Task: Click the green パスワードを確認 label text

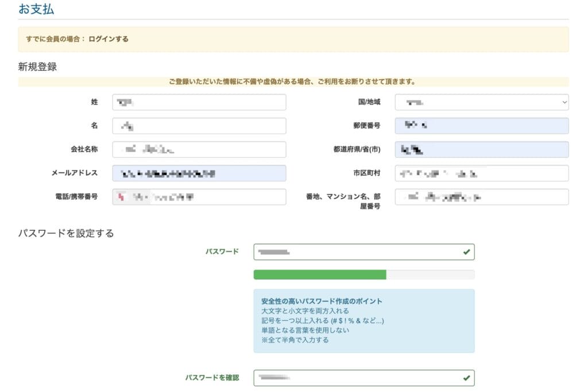Action: point(211,378)
